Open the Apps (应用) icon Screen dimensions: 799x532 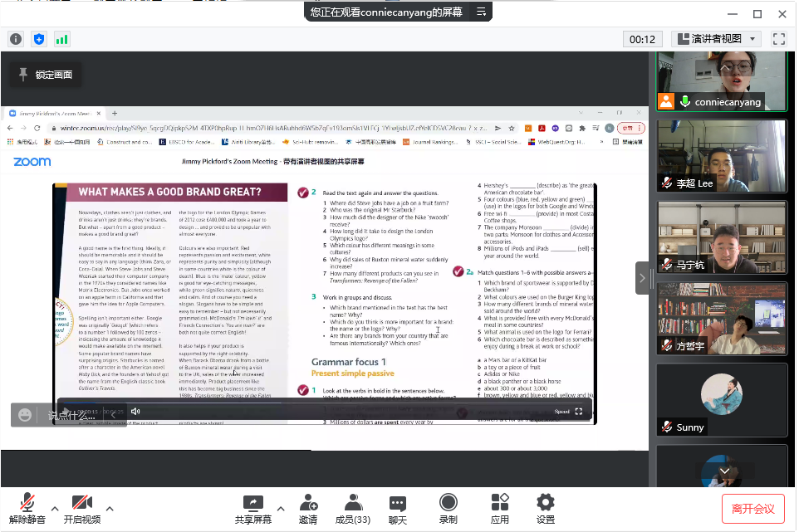[499, 508]
